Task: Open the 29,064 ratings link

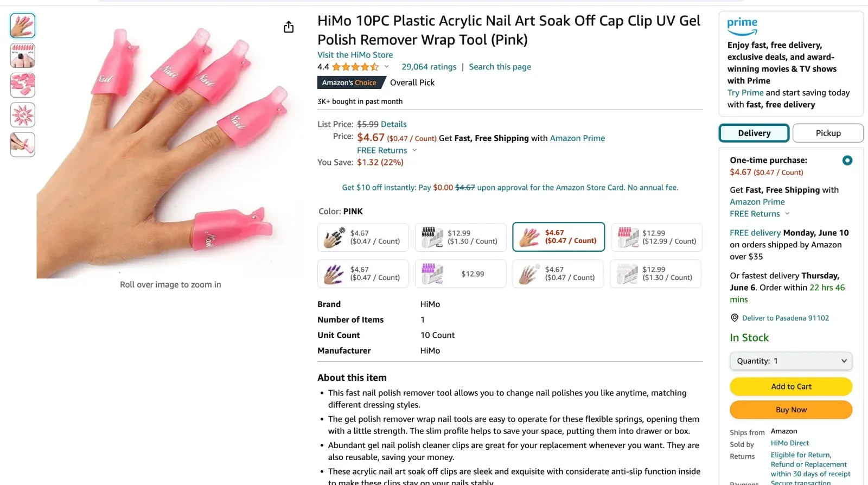Action: point(429,67)
